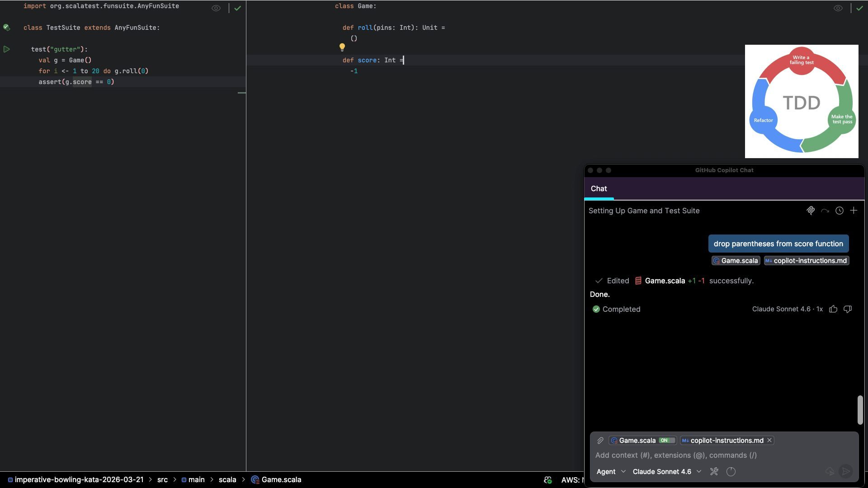This screenshot has width=868, height=488.
Task: Open the Copilot tools configuration icon
Action: pos(714,472)
